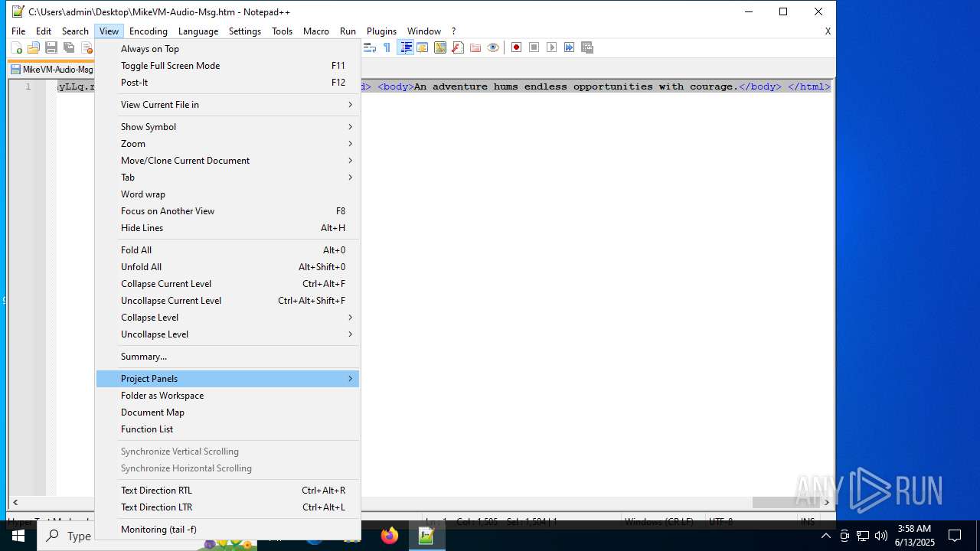Open the volume tray icon
Screen dimensions: 980x551
[880, 536]
